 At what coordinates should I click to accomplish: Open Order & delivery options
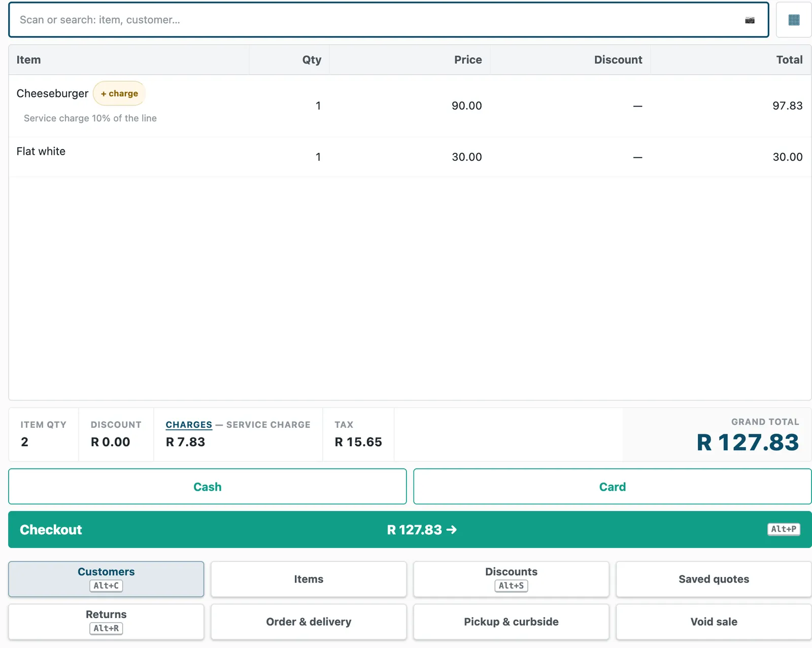pyautogui.click(x=309, y=622)
